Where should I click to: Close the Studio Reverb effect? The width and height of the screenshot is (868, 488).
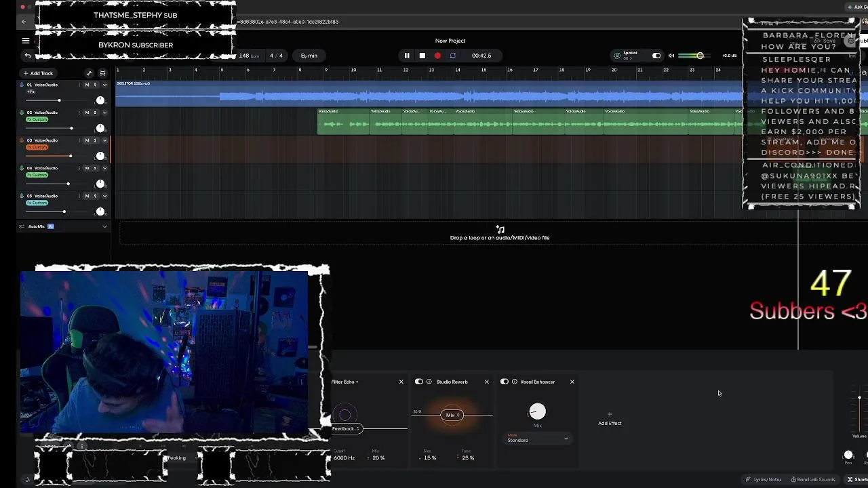[486, 382]
